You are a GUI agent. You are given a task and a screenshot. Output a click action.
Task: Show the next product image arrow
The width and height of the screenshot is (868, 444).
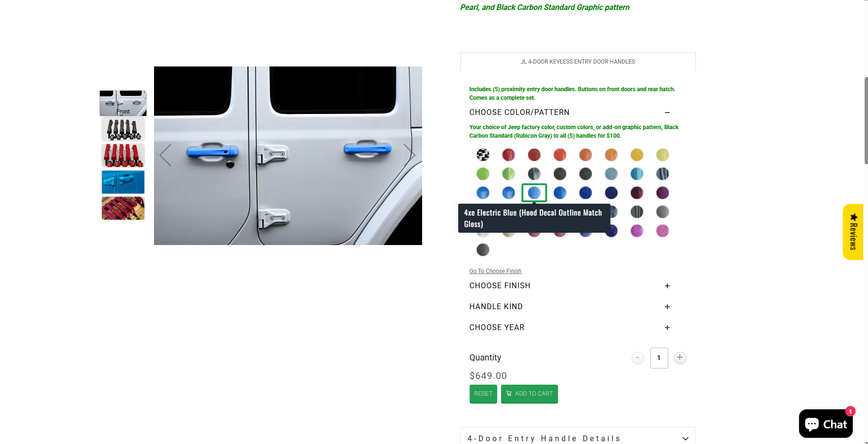click(409, 155)
